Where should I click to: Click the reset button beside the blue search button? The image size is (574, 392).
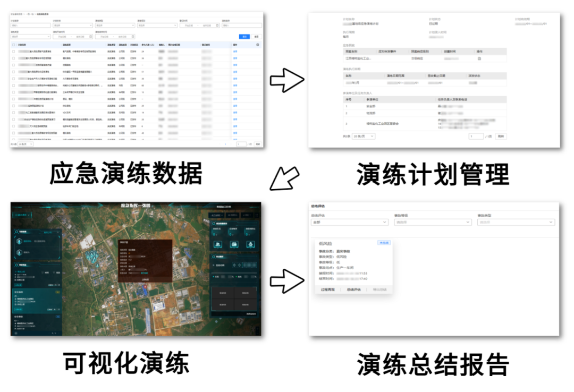click(256, 37)
